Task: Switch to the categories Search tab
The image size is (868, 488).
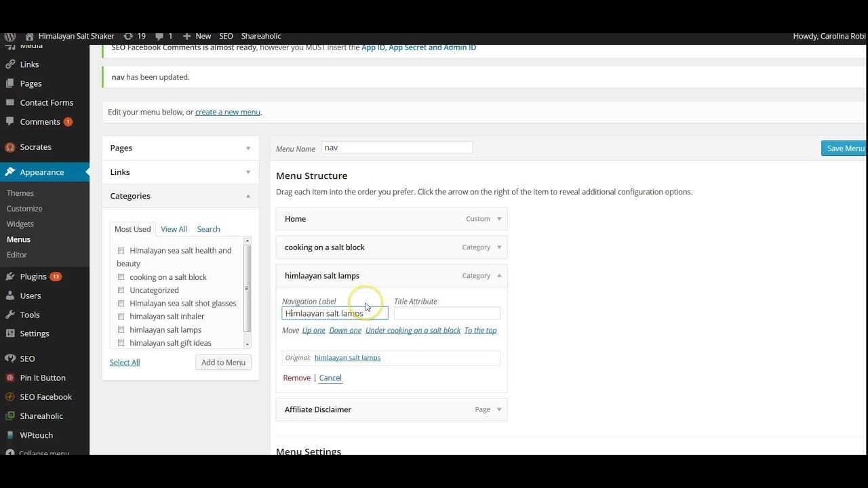Action: coord(208,229)
